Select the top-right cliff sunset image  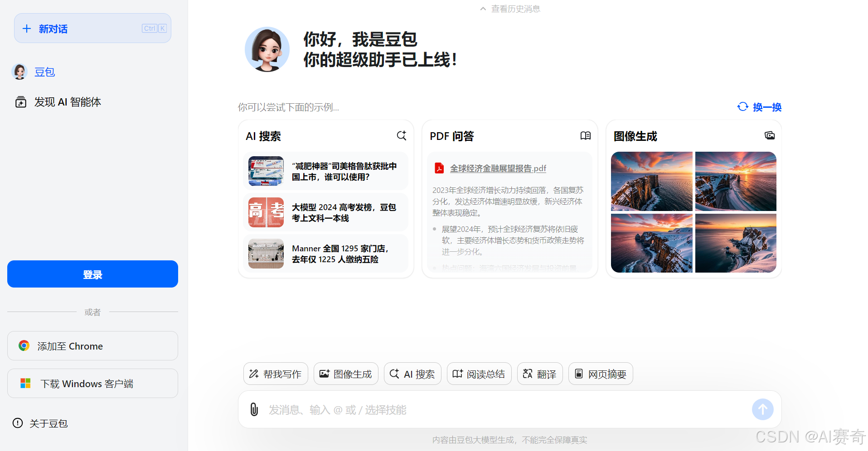point(736,181)
